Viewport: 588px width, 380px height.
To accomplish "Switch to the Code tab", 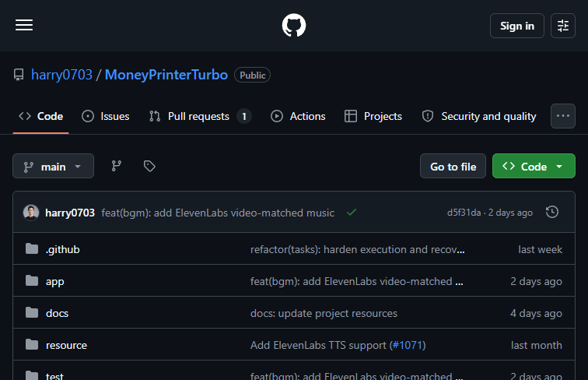I will [41, 116].
